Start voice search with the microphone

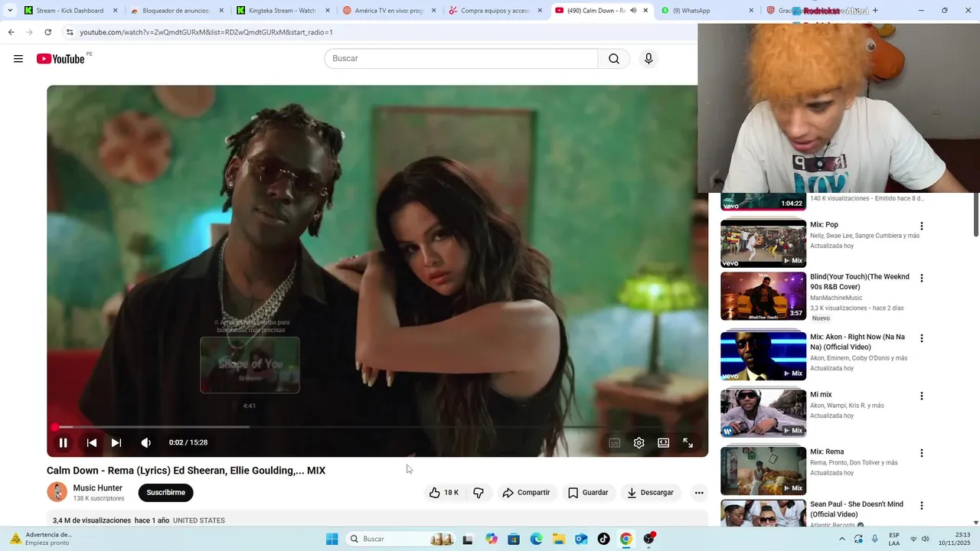click(648, 59)
